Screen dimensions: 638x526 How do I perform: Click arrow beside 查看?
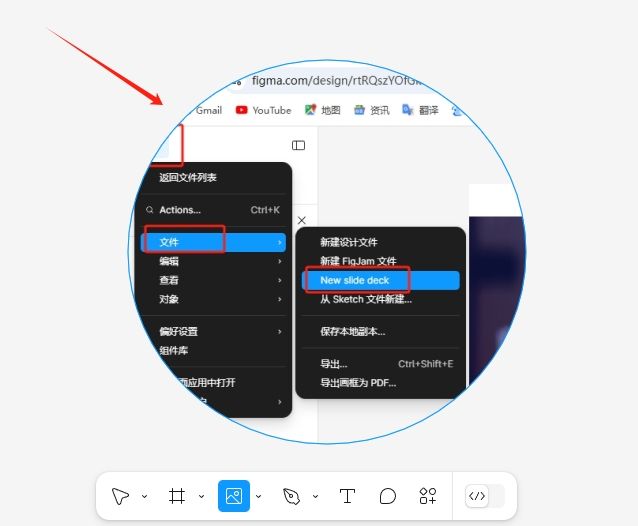point(280,280)
